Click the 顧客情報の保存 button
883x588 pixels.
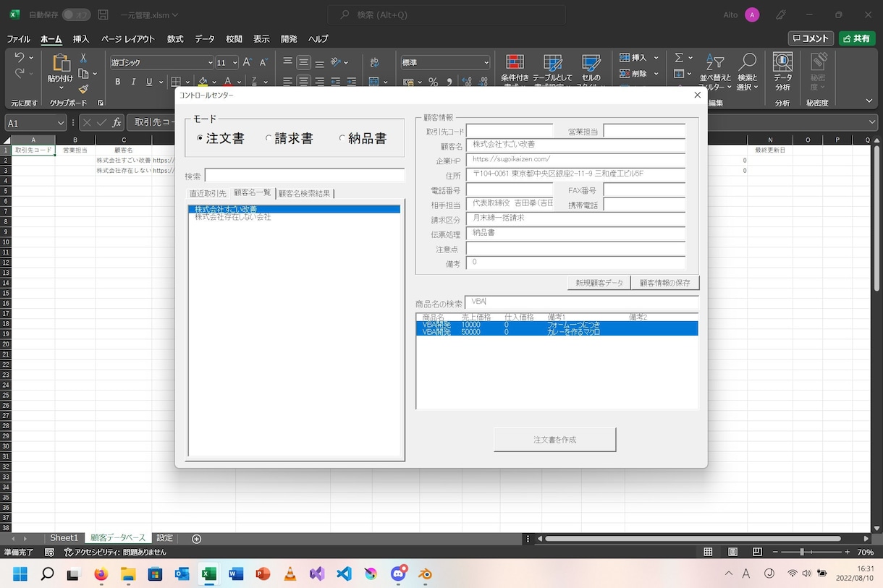tap(665, 283)
